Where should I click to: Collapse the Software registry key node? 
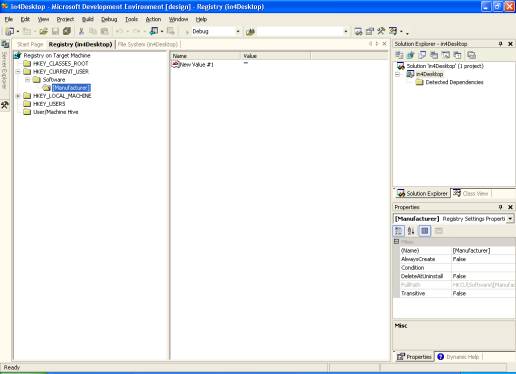pos(28,80)
